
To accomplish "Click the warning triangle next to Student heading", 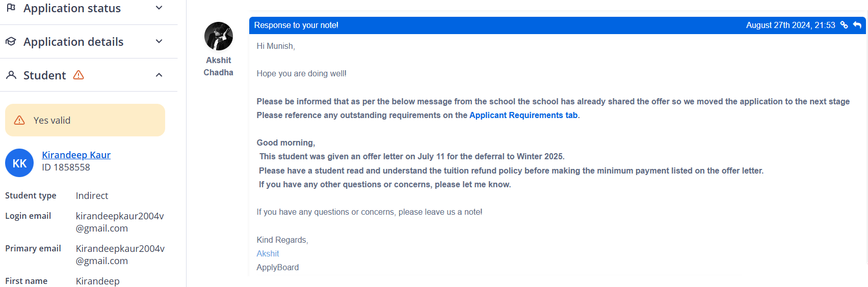I will (78, 75).
